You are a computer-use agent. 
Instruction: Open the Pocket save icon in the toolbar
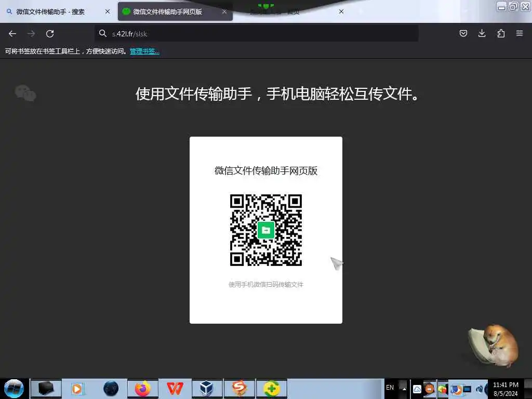point(463,33)
